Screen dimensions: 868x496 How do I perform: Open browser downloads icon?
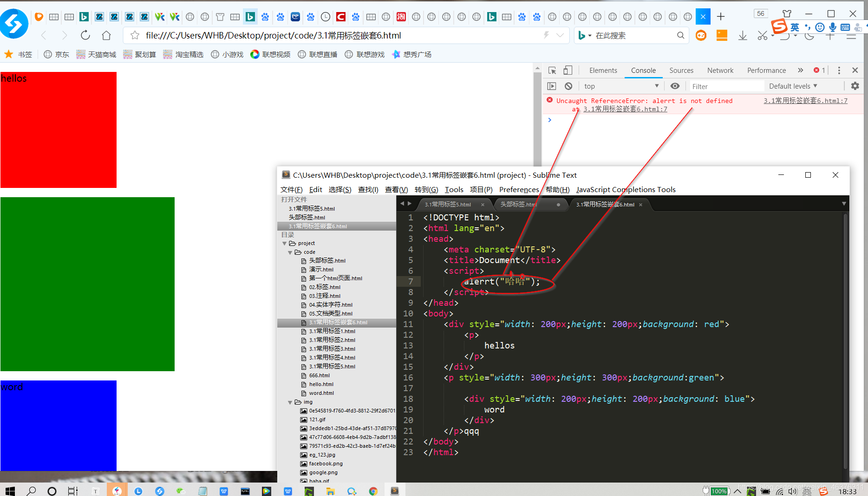(x=743, y=35)
